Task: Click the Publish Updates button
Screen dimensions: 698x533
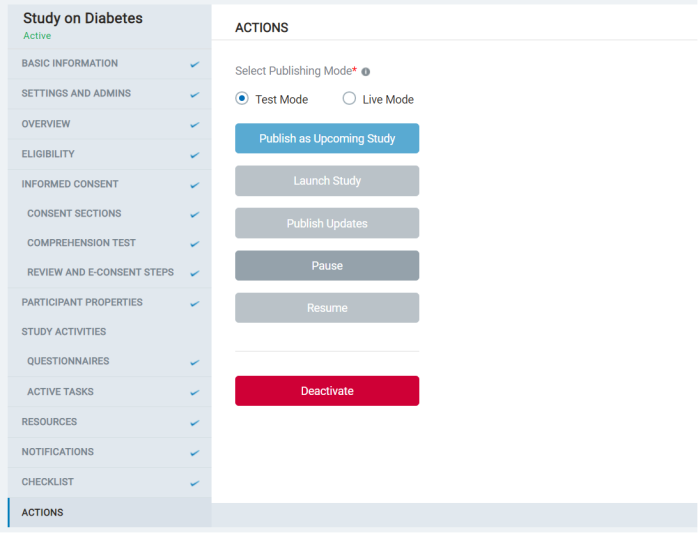Action: coord(327,223)
